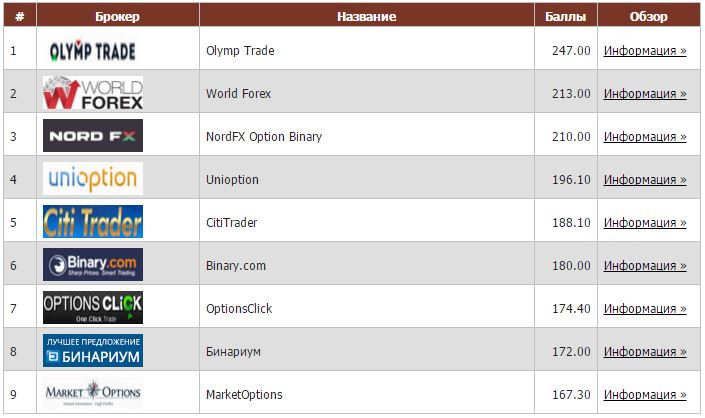Select the Бинариум logo banner
Image resolution: width=705 pixels, height=418 pixels.
93,351
